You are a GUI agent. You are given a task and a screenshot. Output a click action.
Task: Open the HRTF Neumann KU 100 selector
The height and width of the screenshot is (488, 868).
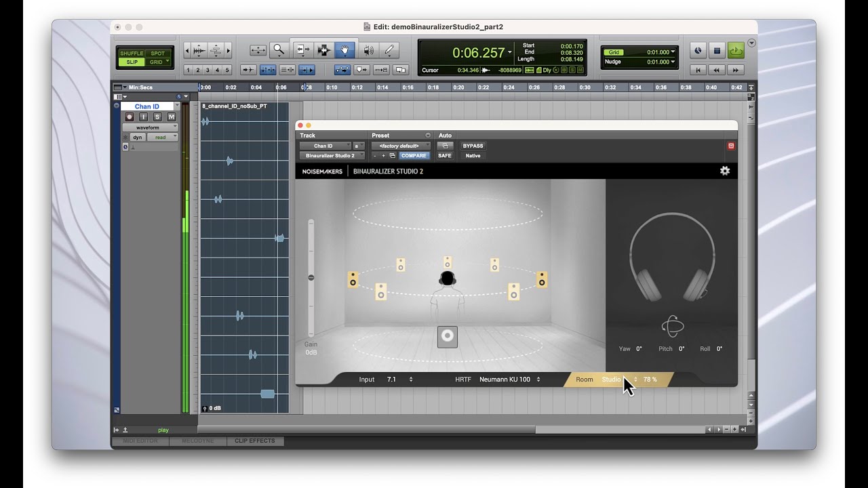510,380
